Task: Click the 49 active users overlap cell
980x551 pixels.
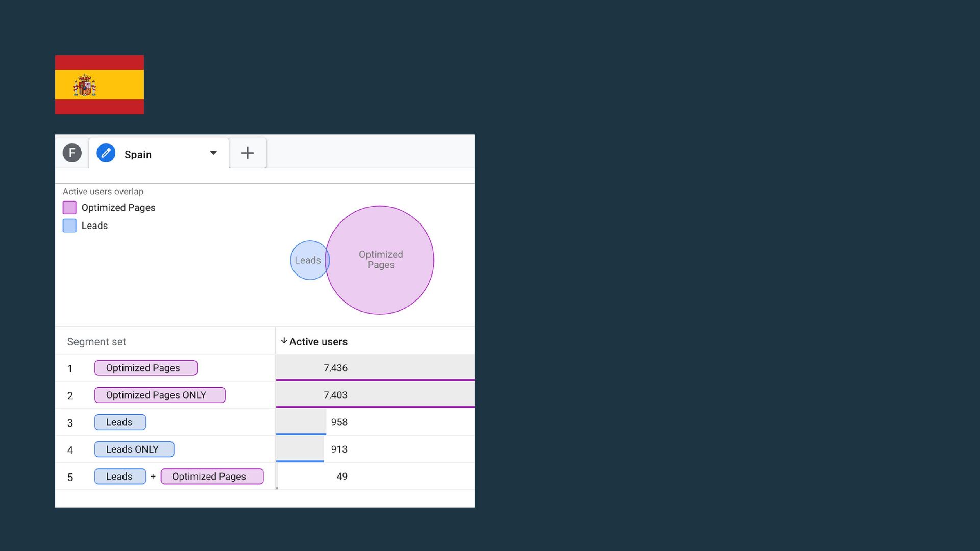Action: [x=341, y=476]
